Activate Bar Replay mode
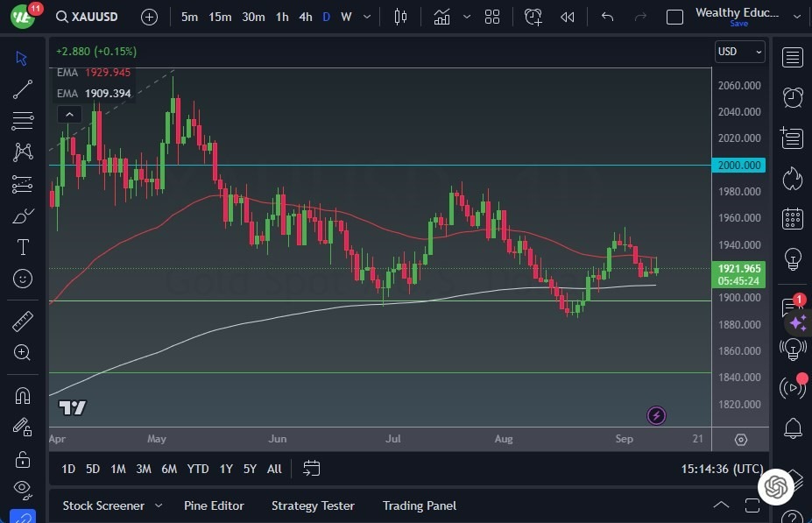The image size is (812, 523). pyautogui.click(x=567, y=16)
